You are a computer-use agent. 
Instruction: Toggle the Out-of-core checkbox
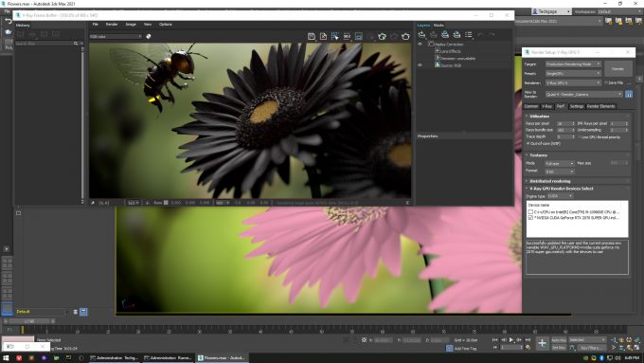pos(528,143)
